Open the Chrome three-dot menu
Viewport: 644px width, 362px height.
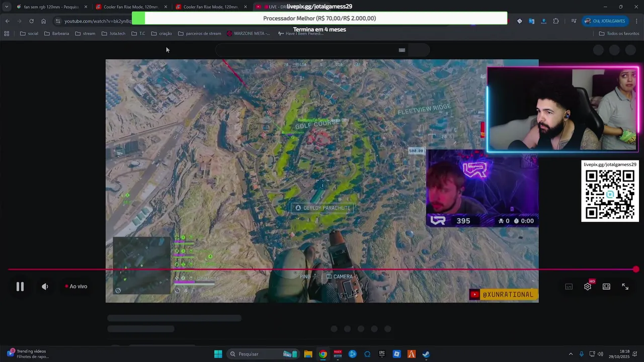point(636,21)
